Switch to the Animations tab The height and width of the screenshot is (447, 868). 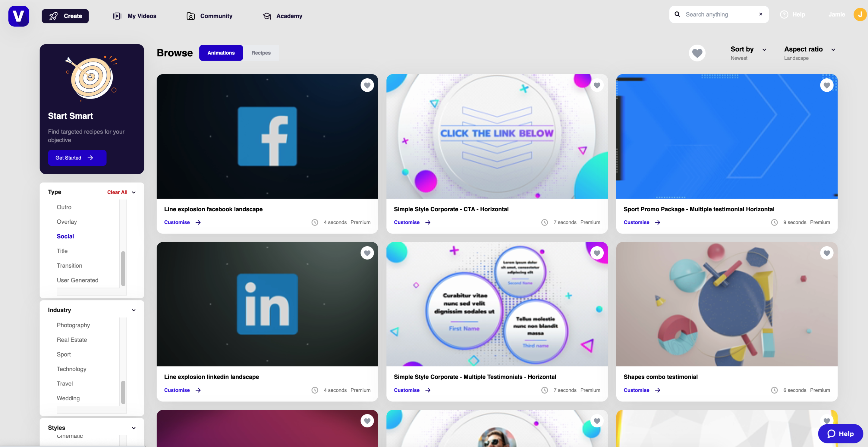tap(221, 53)
